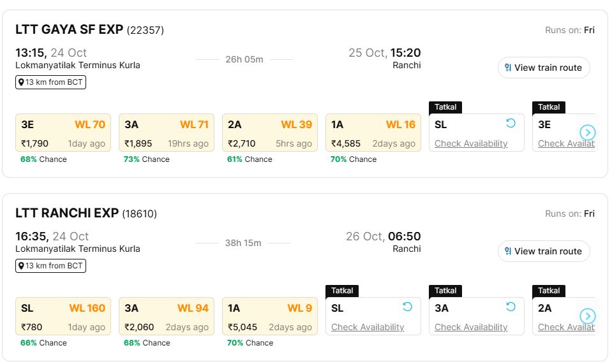View train route for LTT Ranchi Exp
Screen dimensions: 612x364
(x=543, y=251)
